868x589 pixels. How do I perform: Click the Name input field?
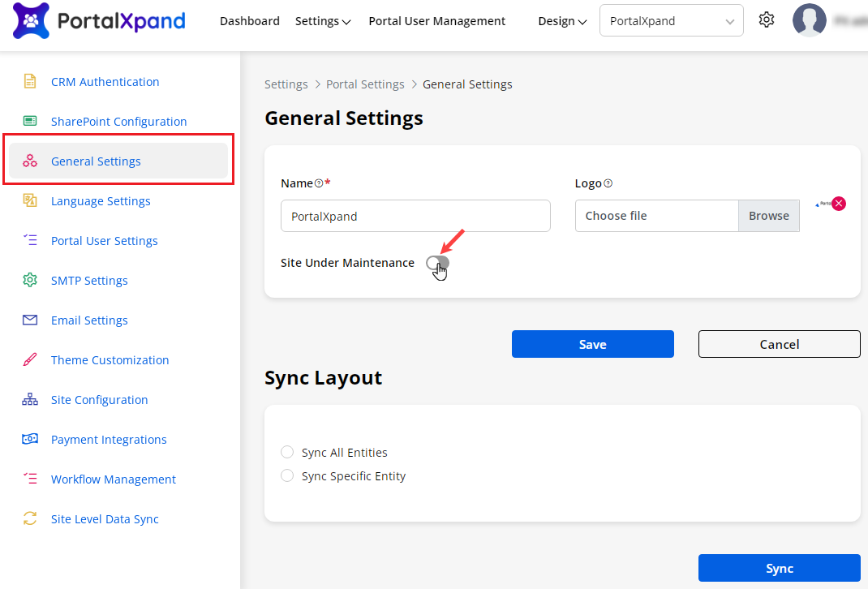pyautogui.click(x=415, y=216)
